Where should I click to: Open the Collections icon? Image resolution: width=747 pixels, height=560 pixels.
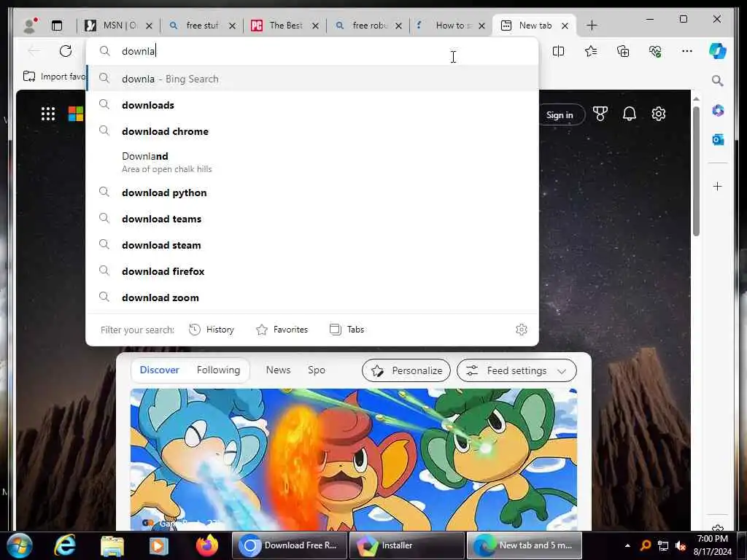[x=623, y=51]
